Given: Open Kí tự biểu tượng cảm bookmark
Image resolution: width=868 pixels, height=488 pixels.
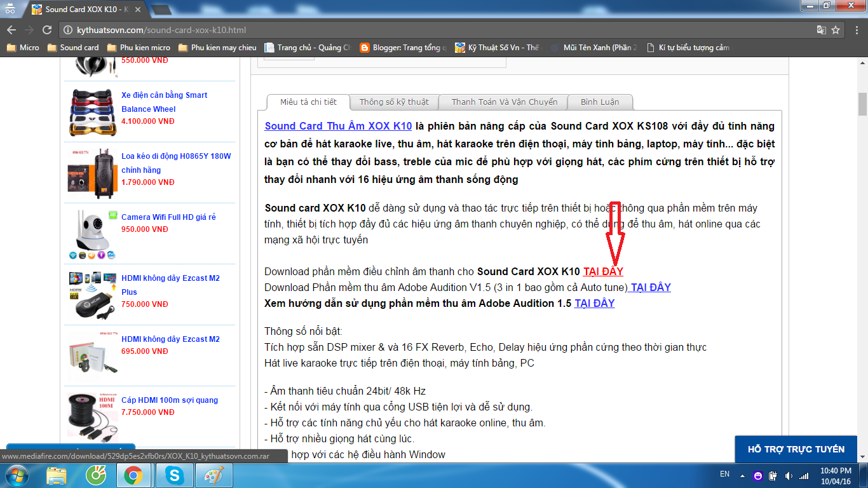Looking at the screenshot, I should point(689,48).
